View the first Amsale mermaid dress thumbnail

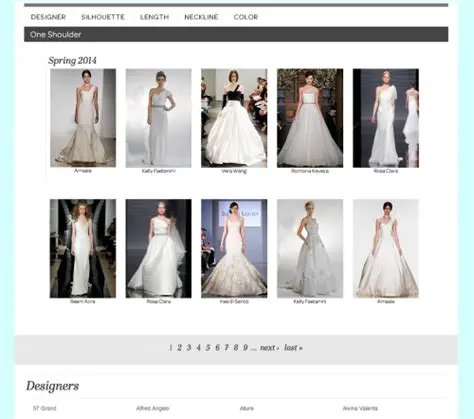(83, 118)
